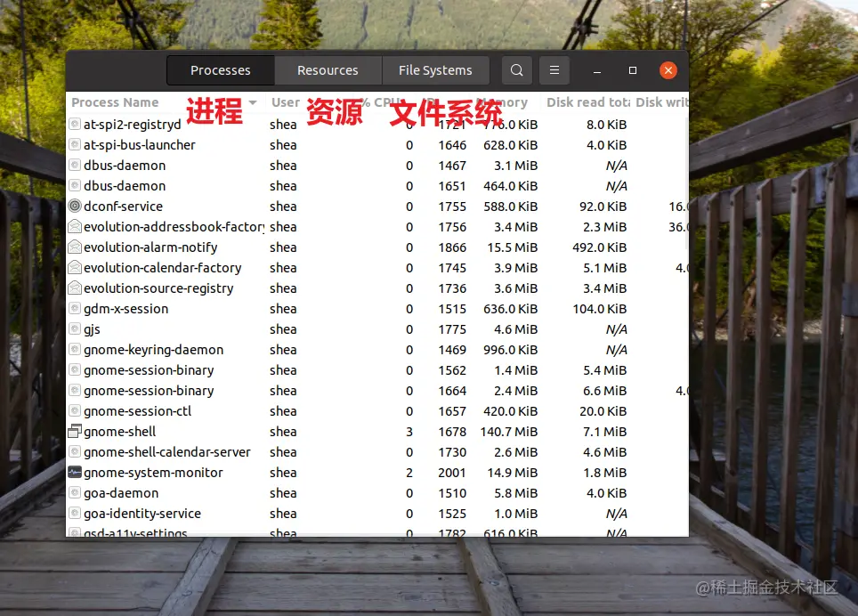This screenshot has height=616, width=858.
Task: Click icon of gnome-session-binary PID 1664
Action: [x=75, y=391]
